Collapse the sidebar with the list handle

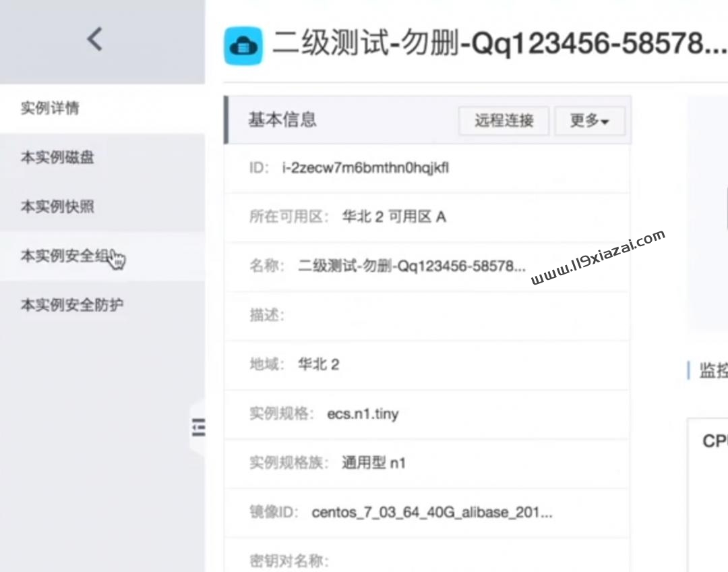(x=199, y=427)
